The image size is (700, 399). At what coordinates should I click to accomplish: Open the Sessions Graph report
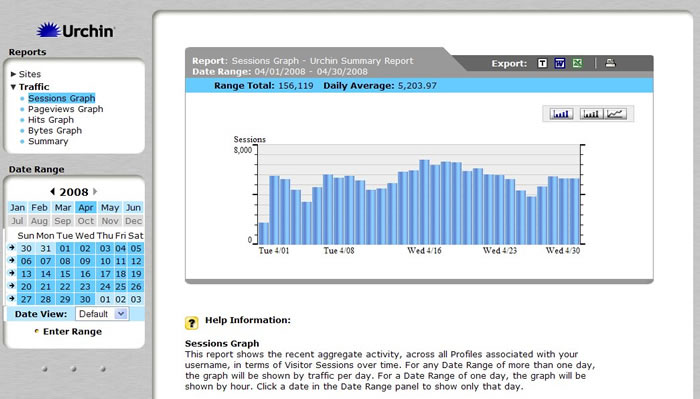click(x=62, y=98)
